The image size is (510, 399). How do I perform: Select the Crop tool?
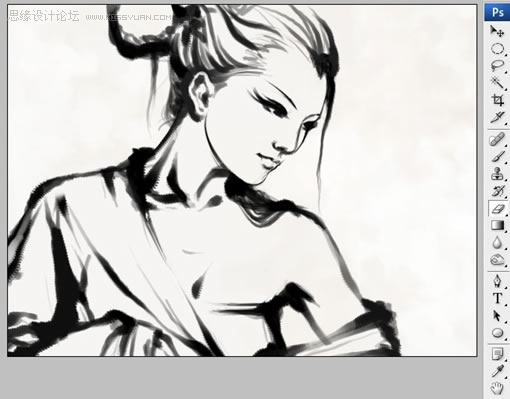click(497, 100)
